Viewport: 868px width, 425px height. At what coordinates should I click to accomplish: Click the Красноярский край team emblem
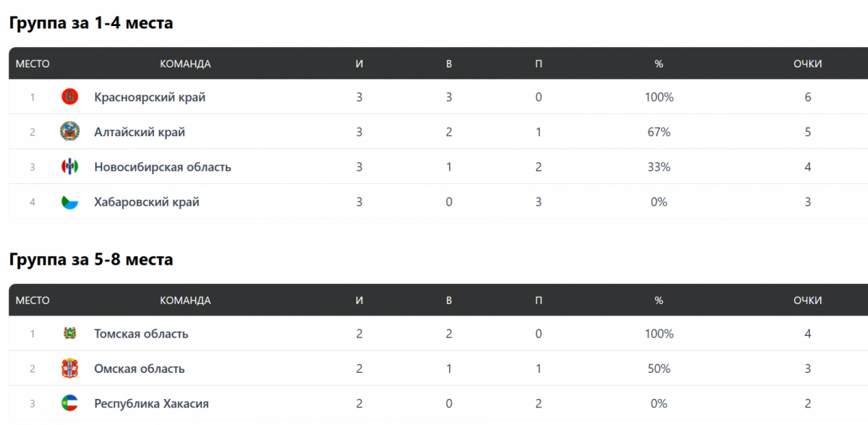click(69, 97)
